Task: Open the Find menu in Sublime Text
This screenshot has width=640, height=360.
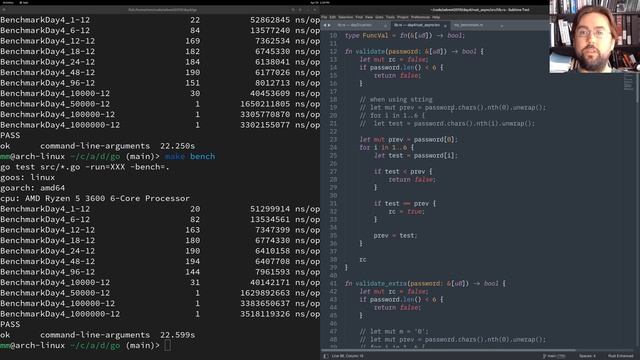Action: pyautogui.click(x=359, y=17)
